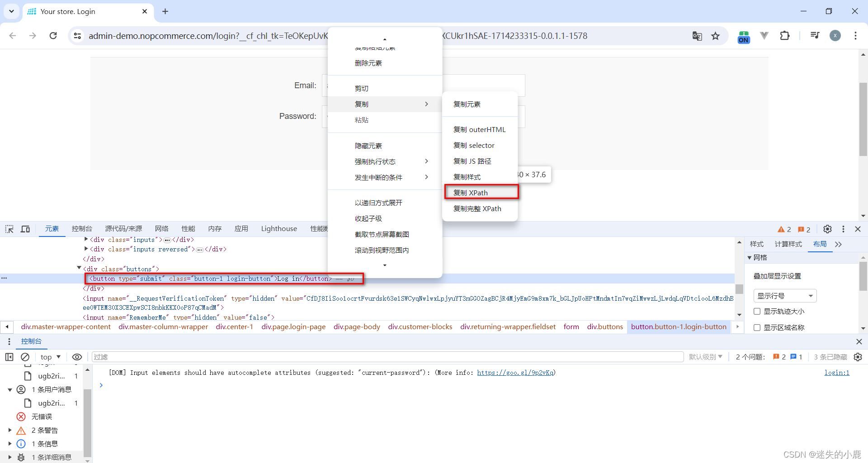Open the Extensions puzzle-piece menu
This screenshot has width=868, height=463.
[x=785, y=36]
